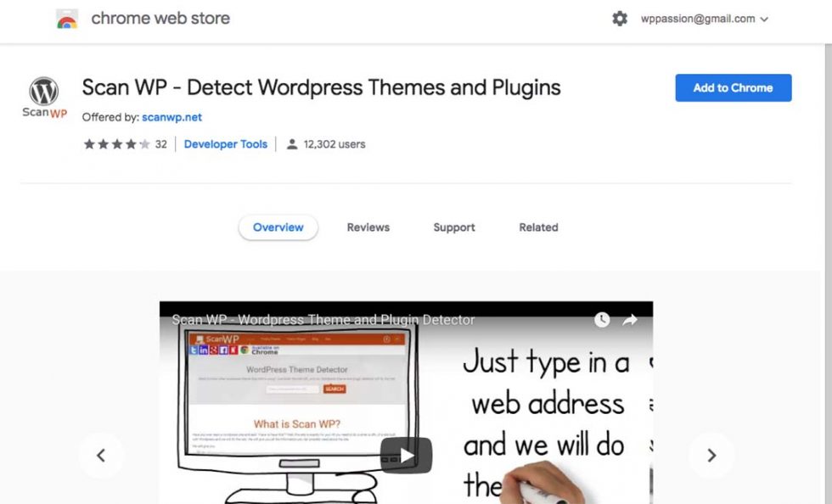The height and width of the screenshot is (504, 832).
Task: Play the Scan WP promo video
Action: (x=406, y=455)
